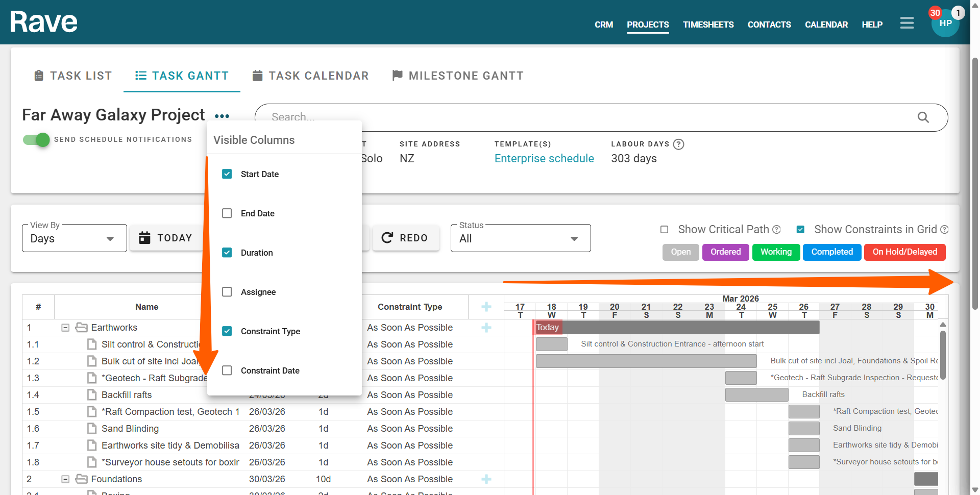
Task: Click the Labour Days help icon
Action: click(678, 144)
